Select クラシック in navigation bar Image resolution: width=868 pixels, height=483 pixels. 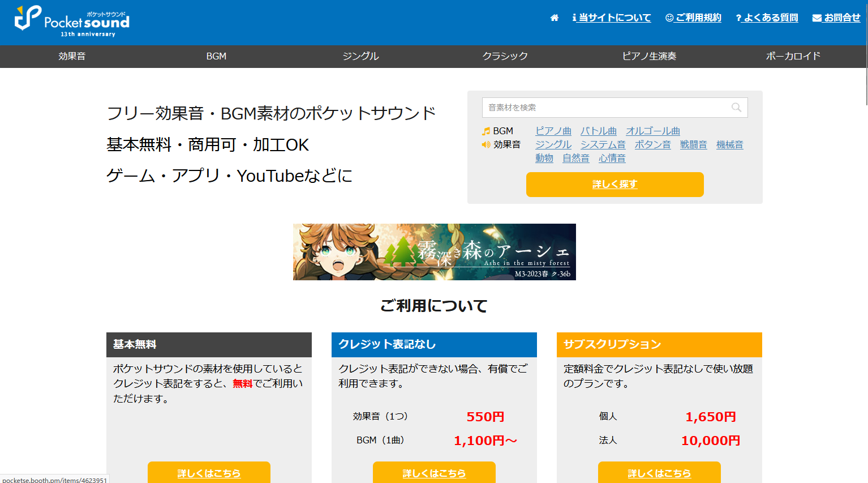pos(505,56)
